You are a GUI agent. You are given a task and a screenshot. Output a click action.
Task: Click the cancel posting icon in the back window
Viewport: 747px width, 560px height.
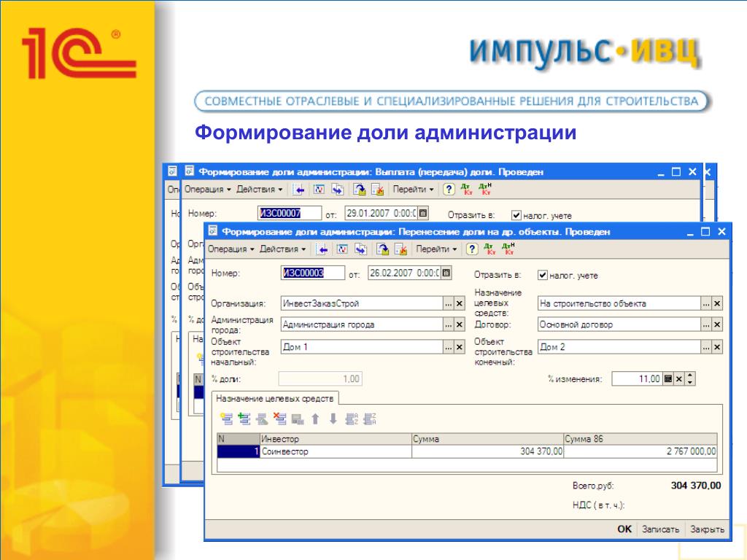tap(377, 190)
